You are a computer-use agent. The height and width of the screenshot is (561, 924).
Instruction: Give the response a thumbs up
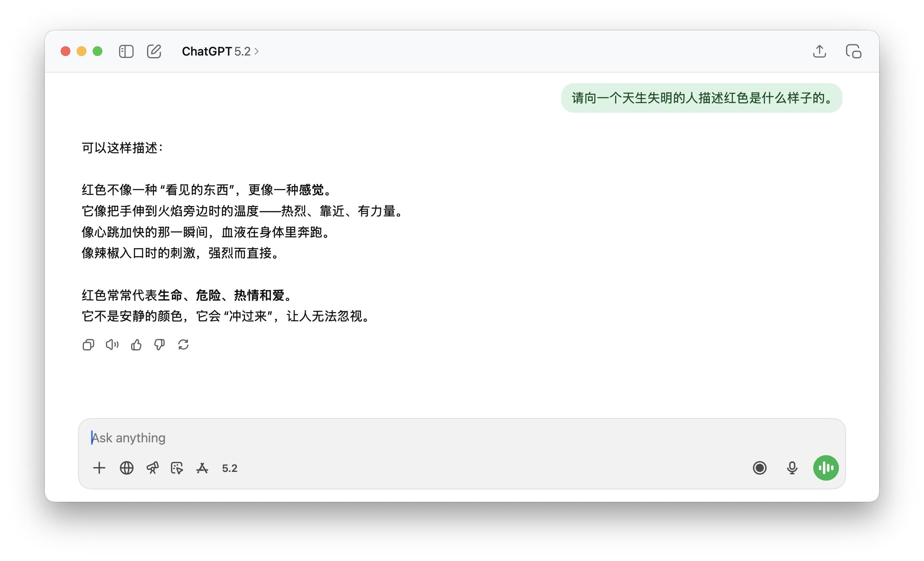coord(136,344)
